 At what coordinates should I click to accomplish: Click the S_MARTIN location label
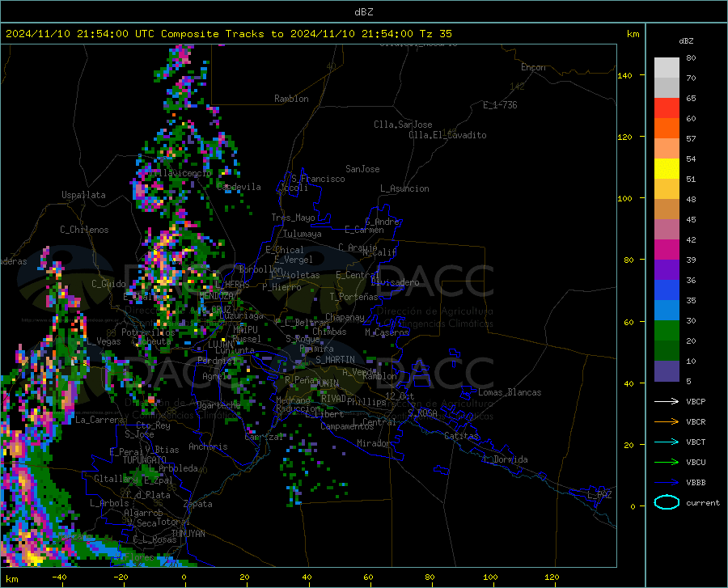335,360
